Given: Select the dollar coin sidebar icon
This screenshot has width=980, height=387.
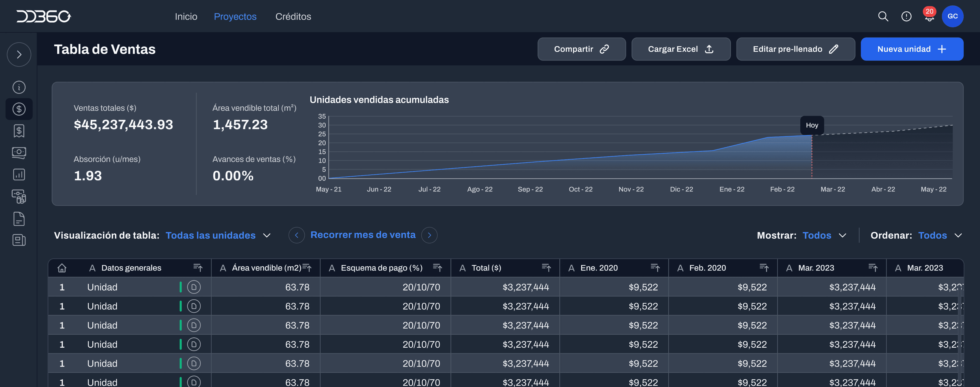Looking at the screenshot, I should [19, 109].
